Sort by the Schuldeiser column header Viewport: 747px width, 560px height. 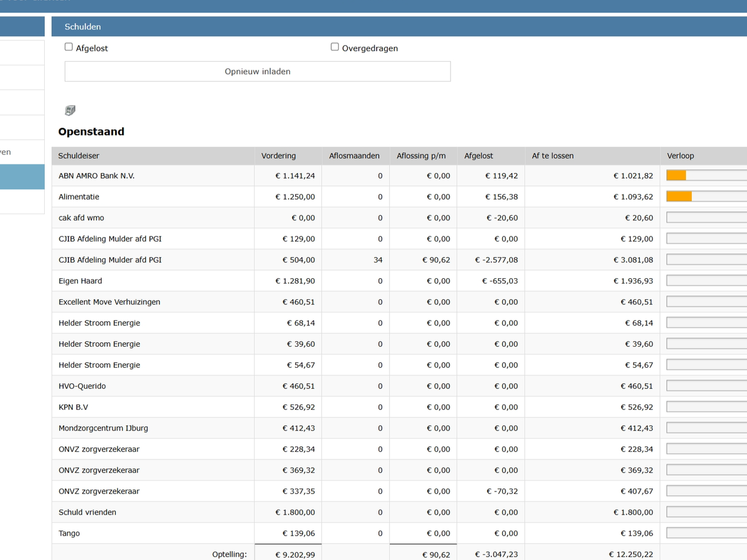click(79, 156)
